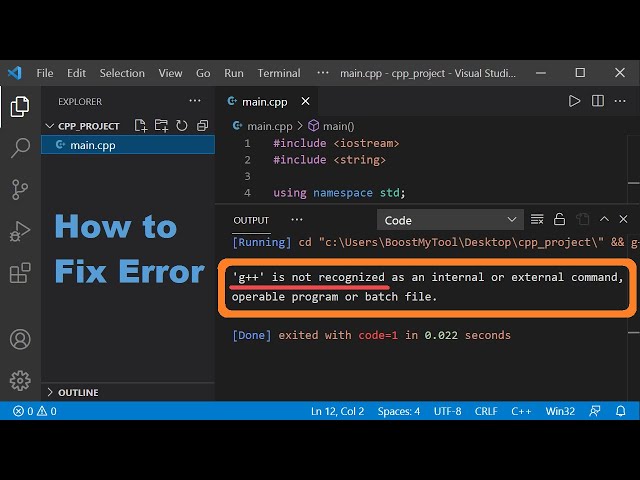Change language mode C++
This screenshot has height=480, width=640.
[521, 411]
